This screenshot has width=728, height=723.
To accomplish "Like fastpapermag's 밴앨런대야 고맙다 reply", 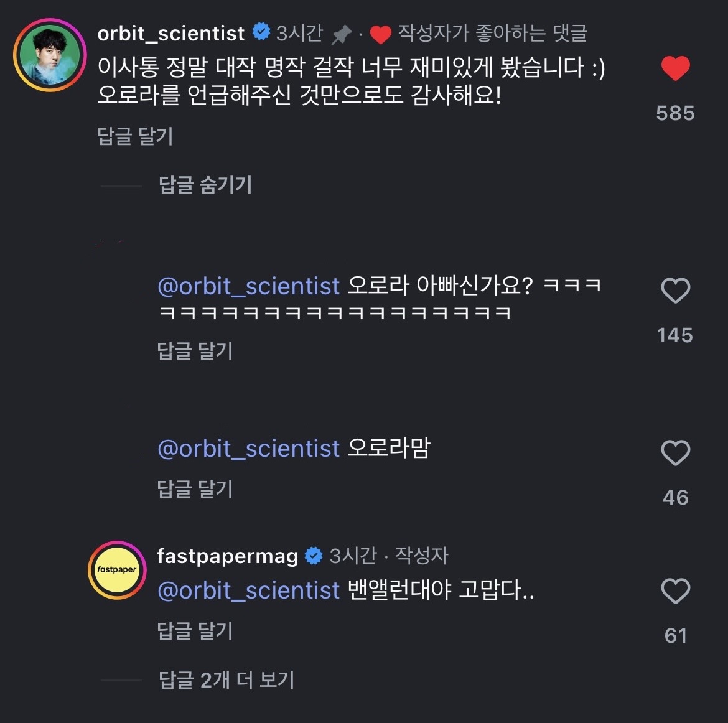I will pos(675,591).
